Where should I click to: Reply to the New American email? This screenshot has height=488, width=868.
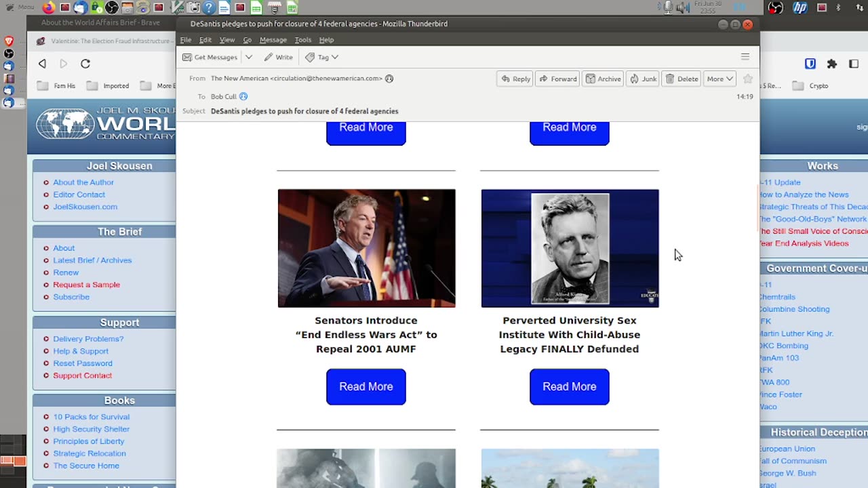tap(516, 79)
